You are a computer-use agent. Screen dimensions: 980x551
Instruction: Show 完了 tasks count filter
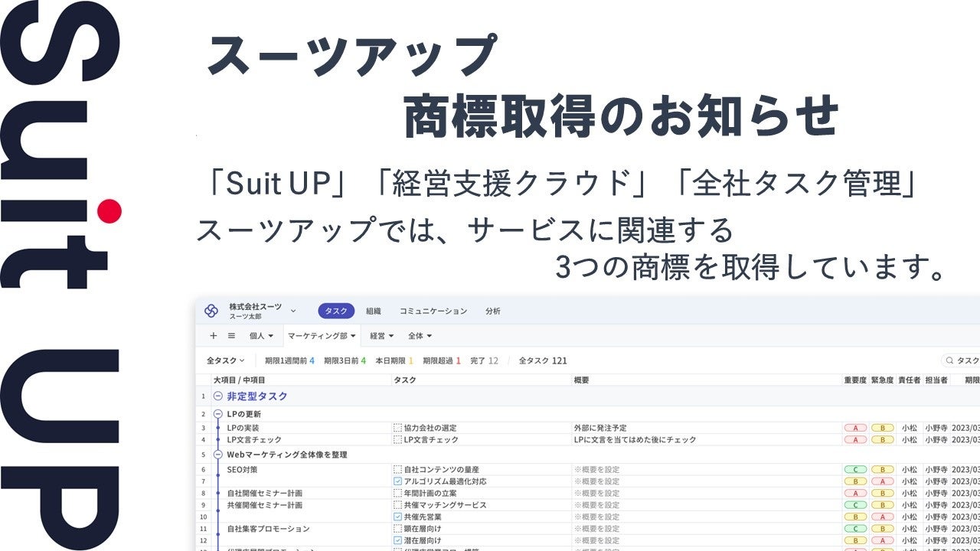pyautogui.click(x=484, y=360)
